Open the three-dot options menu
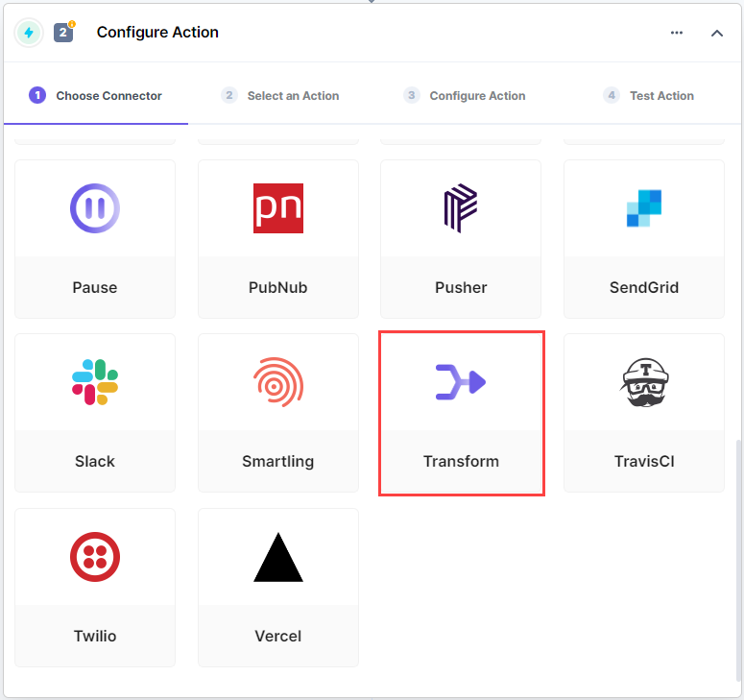Screen dimensions: 744x700 tap(677, 33)
